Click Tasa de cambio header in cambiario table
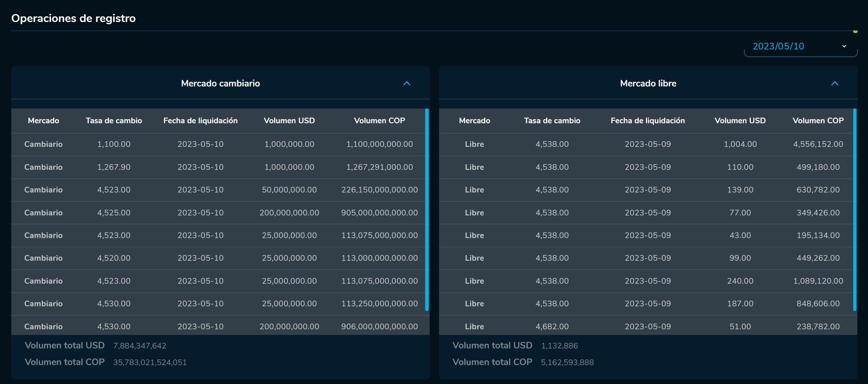 click(x=114, y=121)
